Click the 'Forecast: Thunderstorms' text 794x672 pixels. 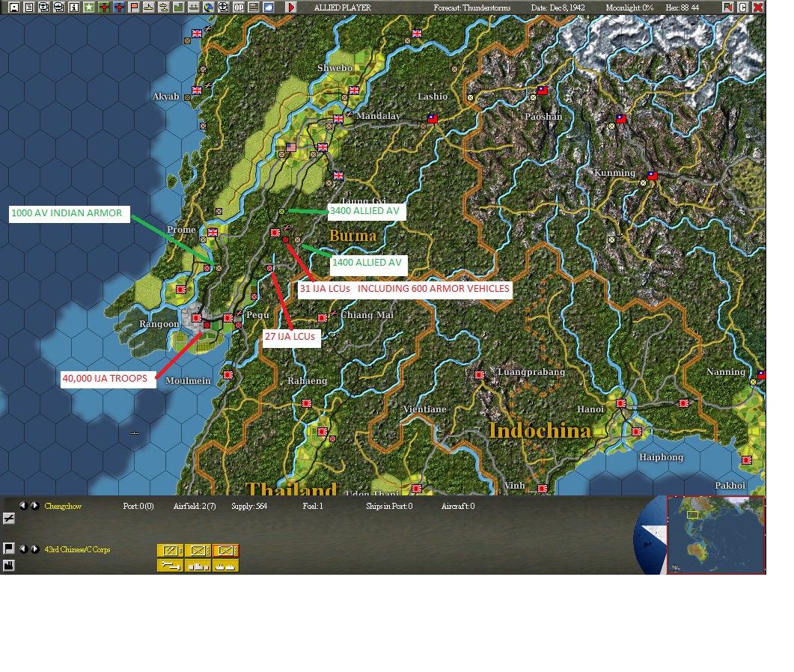[x=472, y=7]
